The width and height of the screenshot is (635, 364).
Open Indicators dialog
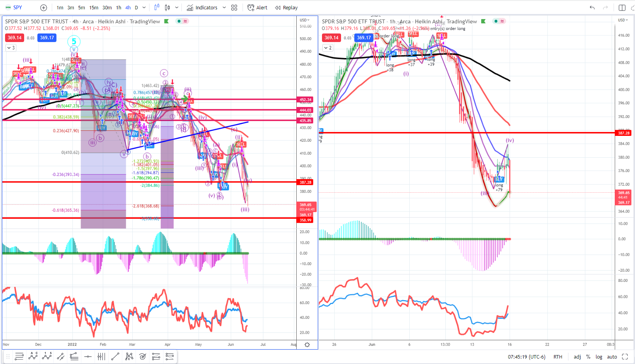202,8
